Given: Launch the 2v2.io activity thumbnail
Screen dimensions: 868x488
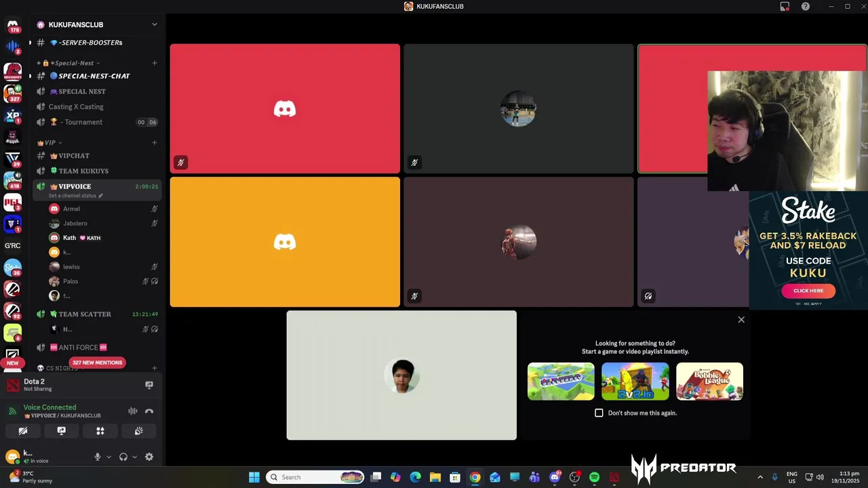Looking at the screenshot, I should 635,381.
